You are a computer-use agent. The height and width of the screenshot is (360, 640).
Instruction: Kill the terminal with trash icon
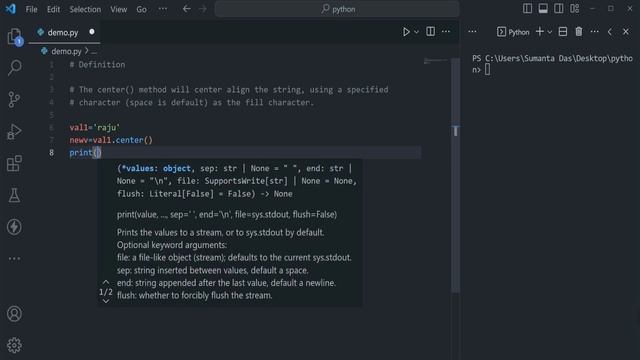click(579, 31)
